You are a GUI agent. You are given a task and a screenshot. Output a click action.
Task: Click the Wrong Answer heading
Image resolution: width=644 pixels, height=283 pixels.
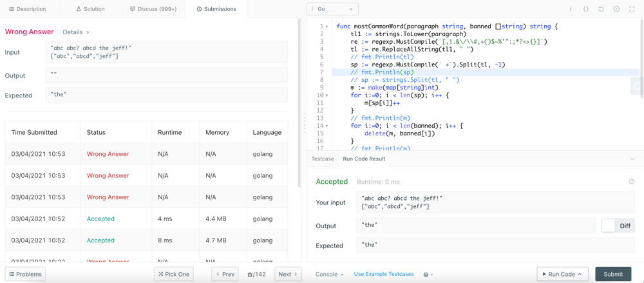pos(29,32)
